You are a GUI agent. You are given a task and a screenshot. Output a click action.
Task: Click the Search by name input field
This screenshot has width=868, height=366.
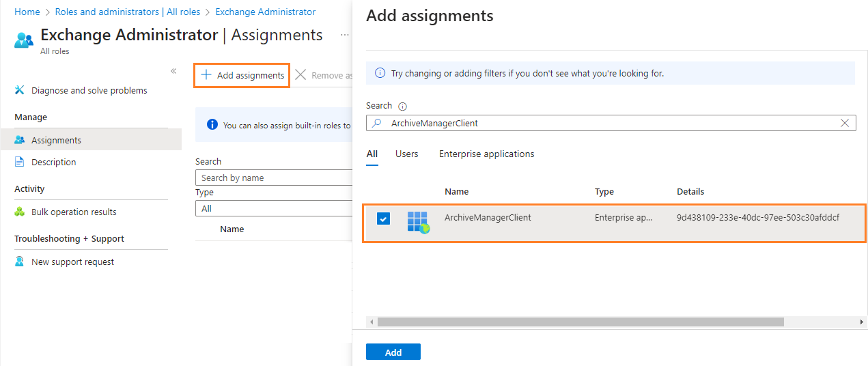click(273, 178)
